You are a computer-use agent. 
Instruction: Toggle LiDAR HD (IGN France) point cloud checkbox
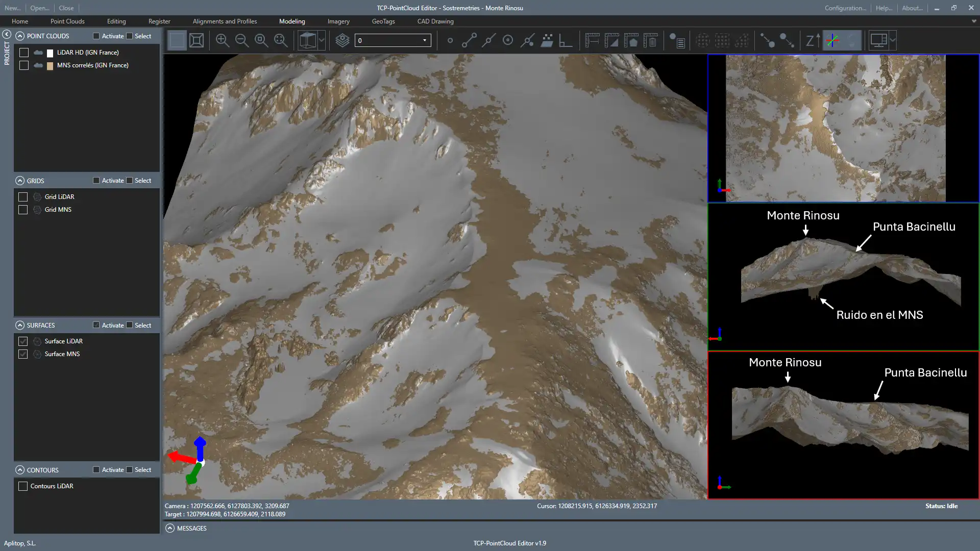click(x=24, y=53)
